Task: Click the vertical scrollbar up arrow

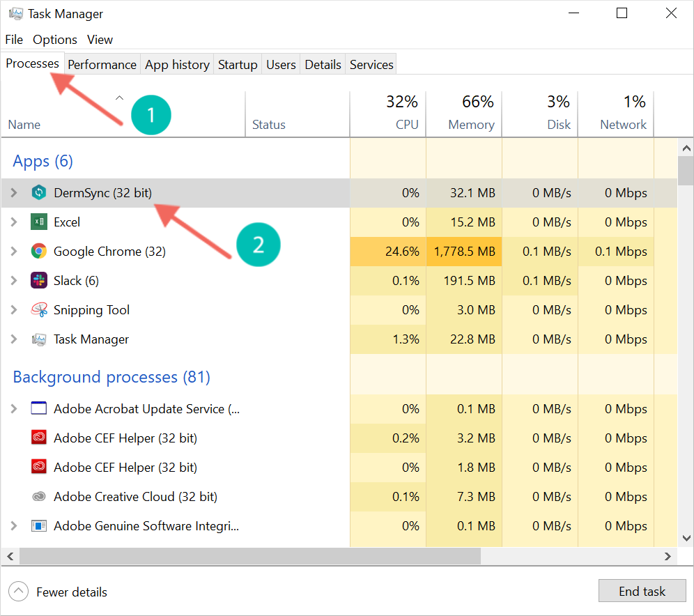Action: click(x=686, y=148)
